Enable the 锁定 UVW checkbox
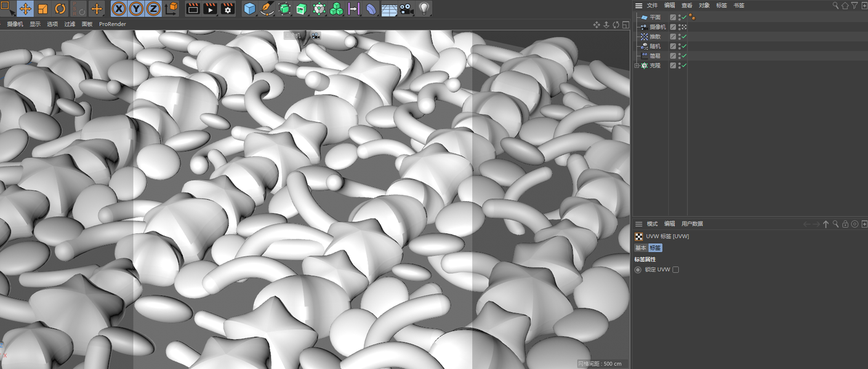This screenshot has height=369, width=868. tap(675, 269)
